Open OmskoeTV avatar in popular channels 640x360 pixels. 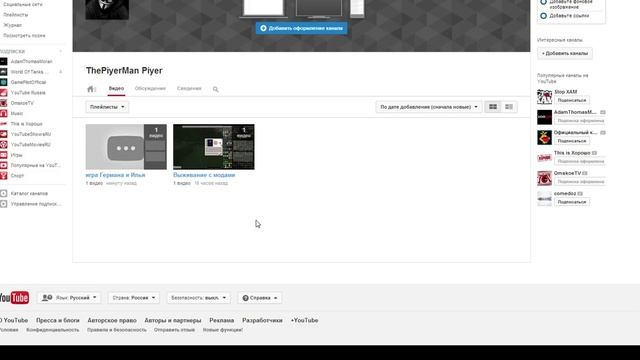pyautogui.click(x=544, y=178)
